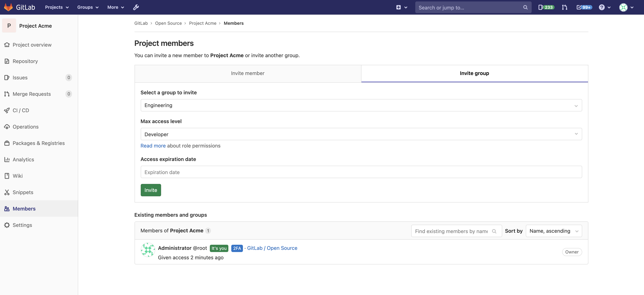Open the help question mark icon
The height and width of the screenshot is (295, 644).
point(602,7)
